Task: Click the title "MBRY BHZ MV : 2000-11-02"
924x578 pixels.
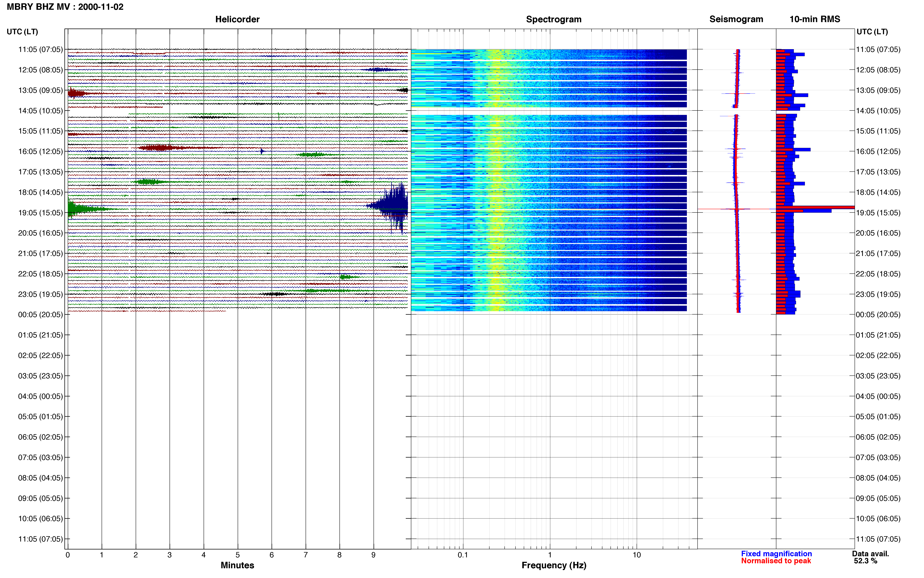Action: 65,7
